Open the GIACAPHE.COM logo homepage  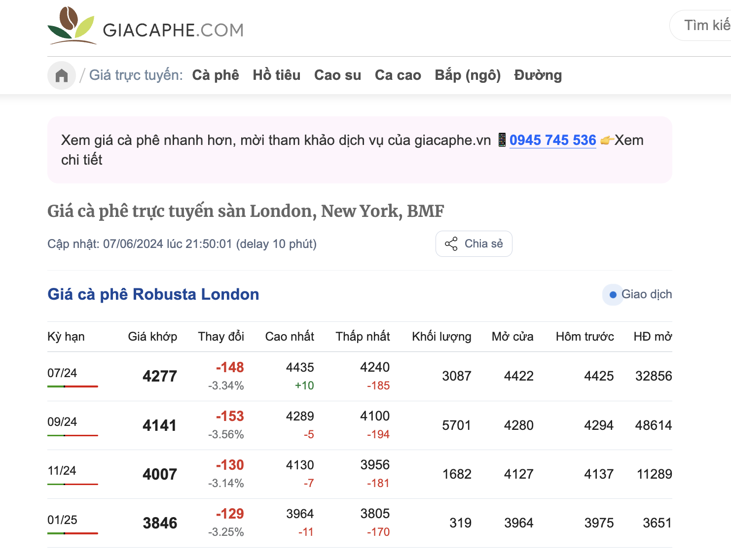coord(146,26)
